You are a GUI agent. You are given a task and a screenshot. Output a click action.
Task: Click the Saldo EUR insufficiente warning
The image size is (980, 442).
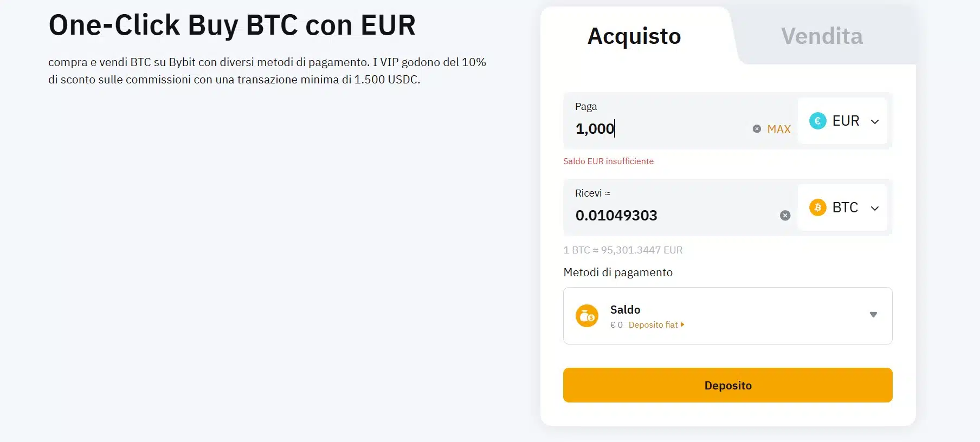(608, 161)
